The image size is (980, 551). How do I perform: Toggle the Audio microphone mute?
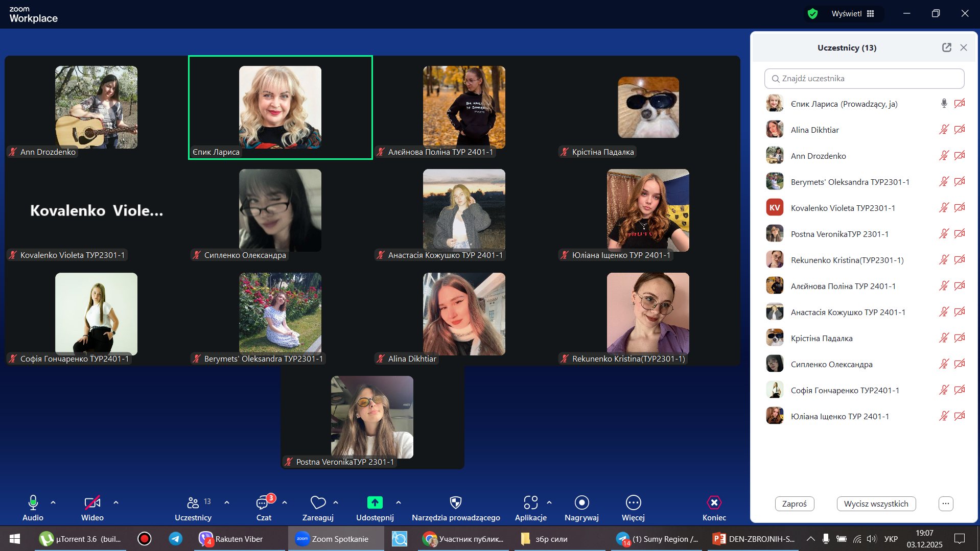click(33, 503)
